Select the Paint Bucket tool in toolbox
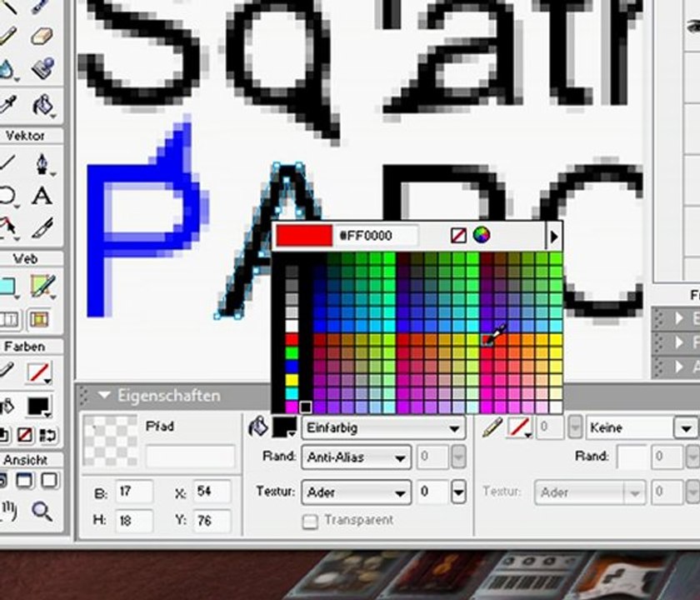 click(x=43, y=105)
